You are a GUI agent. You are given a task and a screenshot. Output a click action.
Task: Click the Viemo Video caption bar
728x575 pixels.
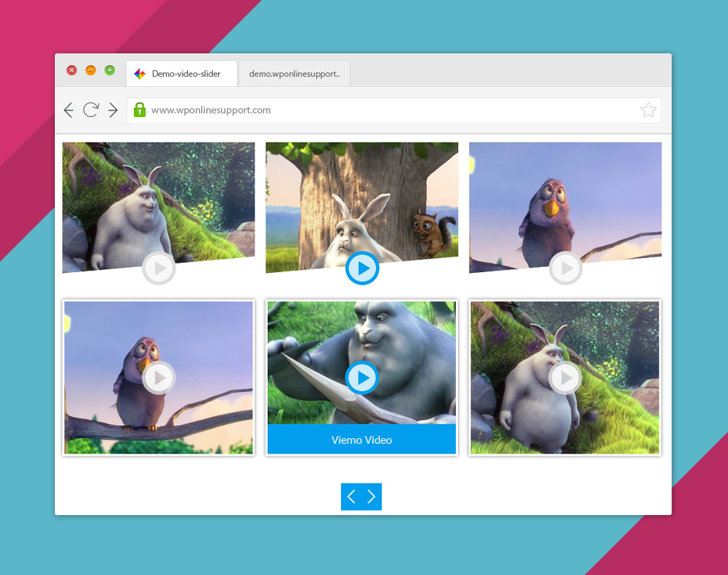(x=361, y=439)
